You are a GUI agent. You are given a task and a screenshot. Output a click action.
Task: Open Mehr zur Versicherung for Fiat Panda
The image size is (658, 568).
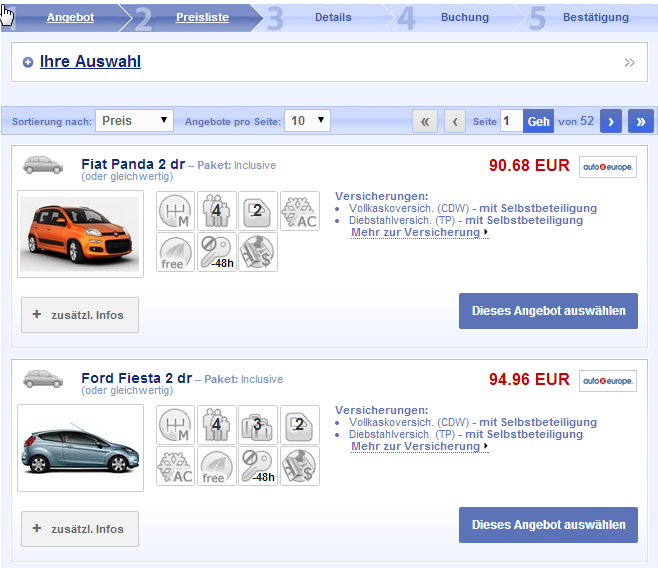click(x=420, y=232)
